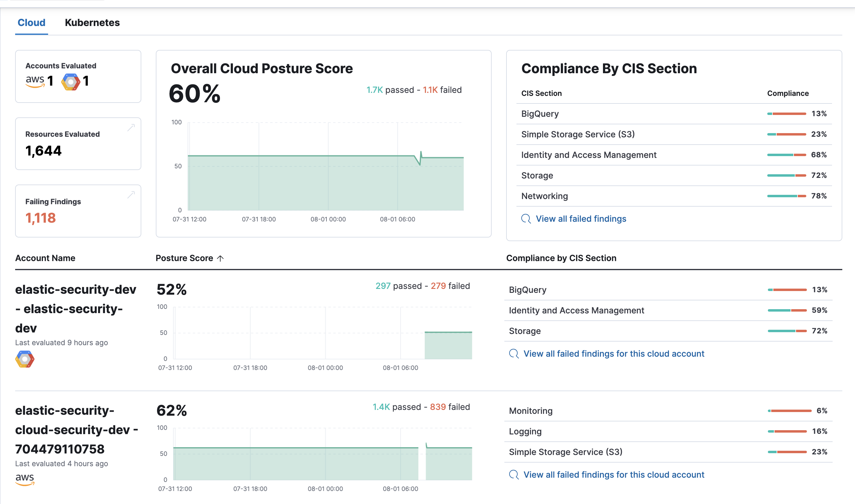Click Account Name column header
This screenshot has height=504, width=855.
click(45, 258)
